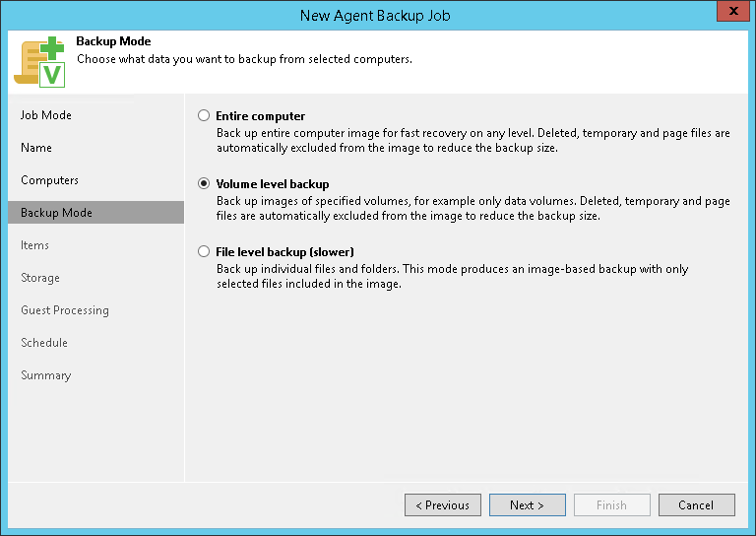Go to Guest Processing step
Viewport: 756px width, 536px height.
[65, 310]
